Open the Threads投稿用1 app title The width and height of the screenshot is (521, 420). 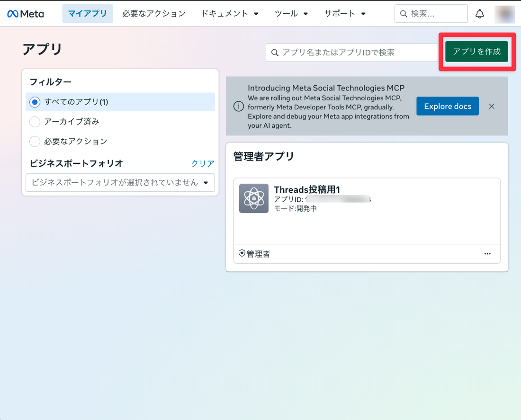(307, 189)
